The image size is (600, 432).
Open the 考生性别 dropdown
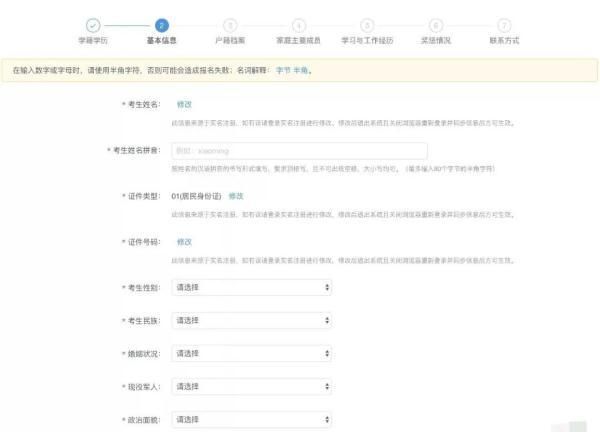pyautogui.click(x=251, y=287)
